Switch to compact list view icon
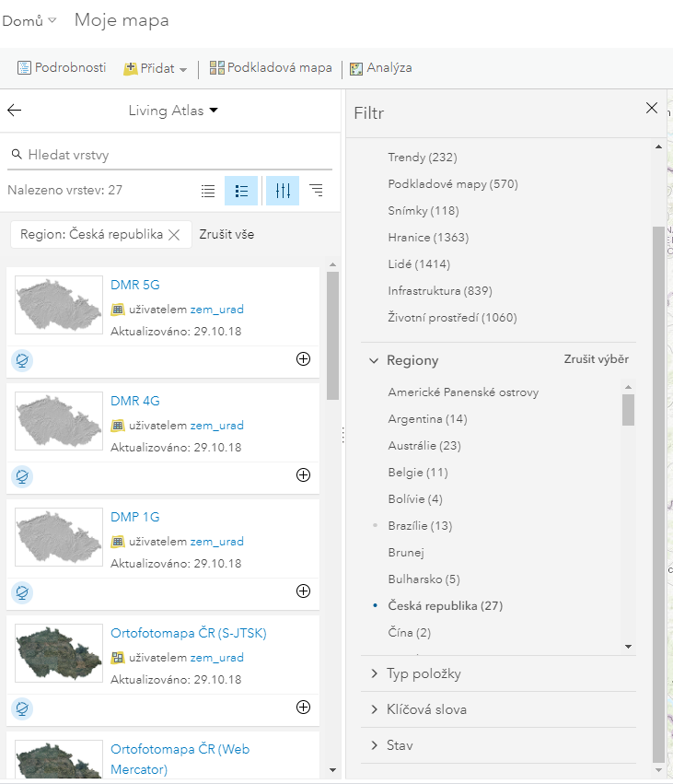 tap(208, 191)
